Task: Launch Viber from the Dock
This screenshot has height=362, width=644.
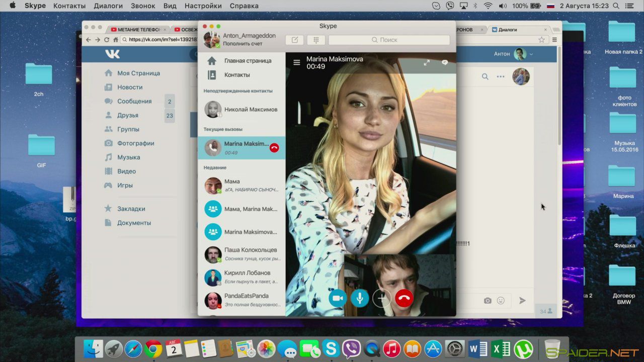Action: pyautogui.click(x=351, y=348)
